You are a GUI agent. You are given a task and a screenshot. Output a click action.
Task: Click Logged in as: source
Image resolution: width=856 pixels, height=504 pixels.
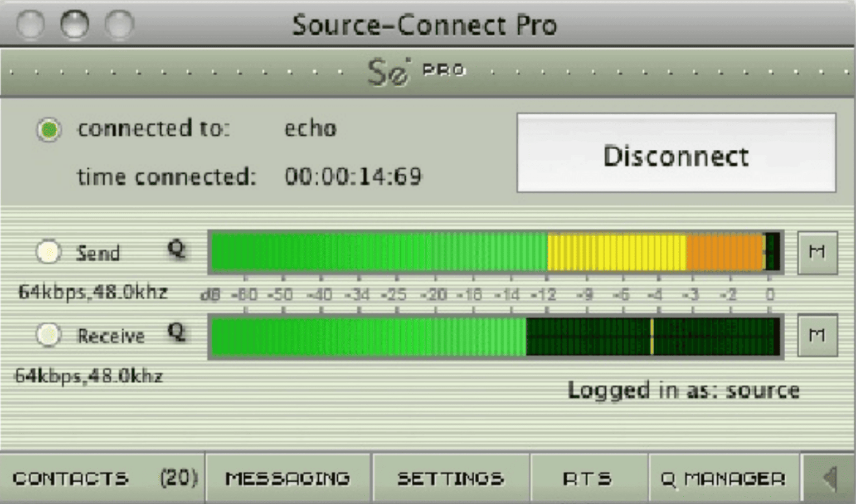tap(683, 390)
